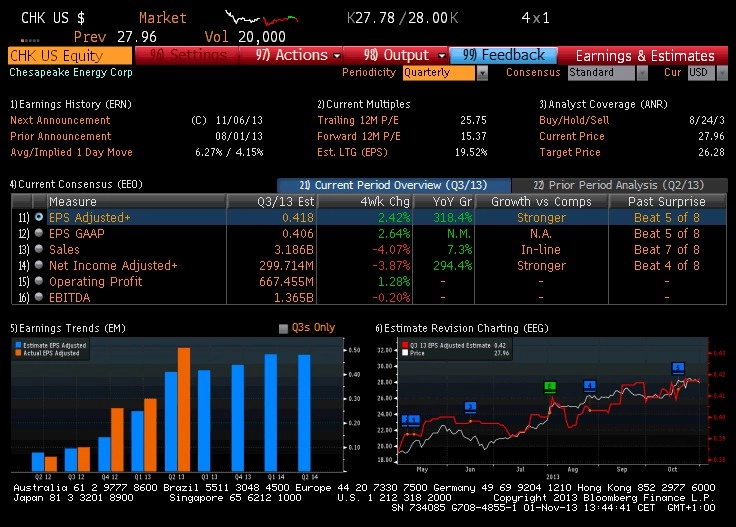
Task: Select blue marker 5 on the revision chart
Action: [x=678, y=368]
